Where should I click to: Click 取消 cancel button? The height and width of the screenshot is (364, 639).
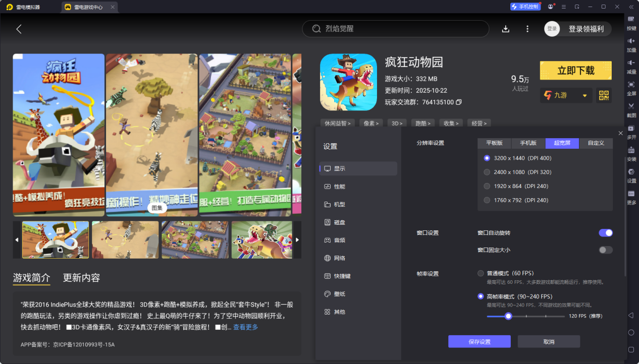(549, 341)
